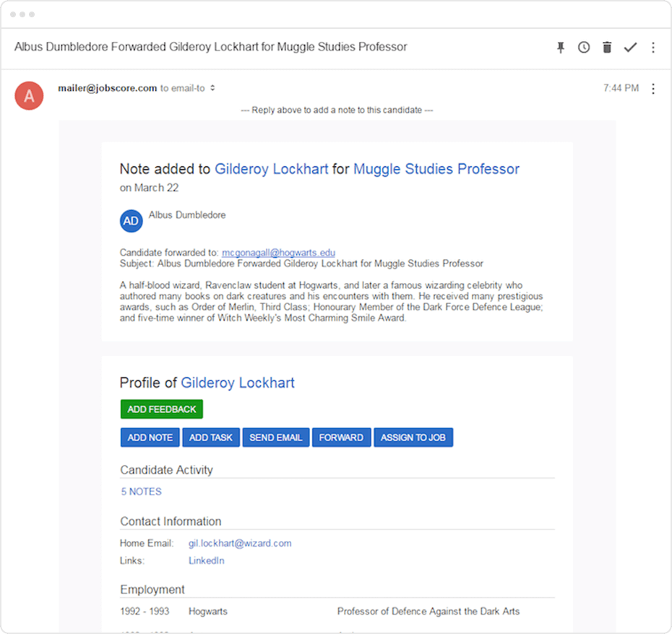
Task: Click the Subject line in the note body
Action: (x=301, y=264)
